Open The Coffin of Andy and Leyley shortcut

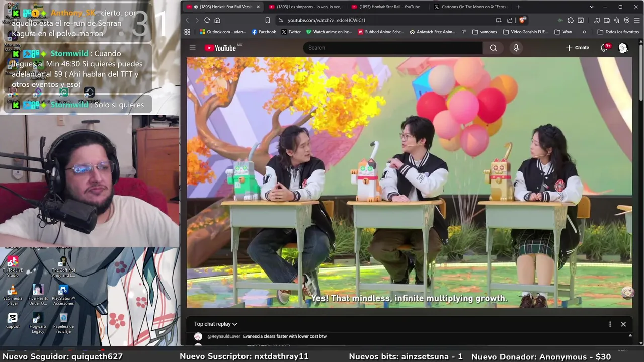(63, 266)
